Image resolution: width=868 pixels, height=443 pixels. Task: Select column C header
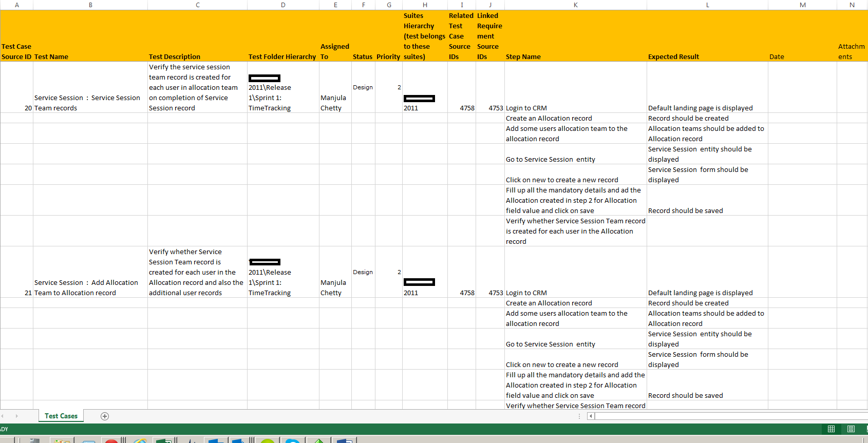point(197,5)
